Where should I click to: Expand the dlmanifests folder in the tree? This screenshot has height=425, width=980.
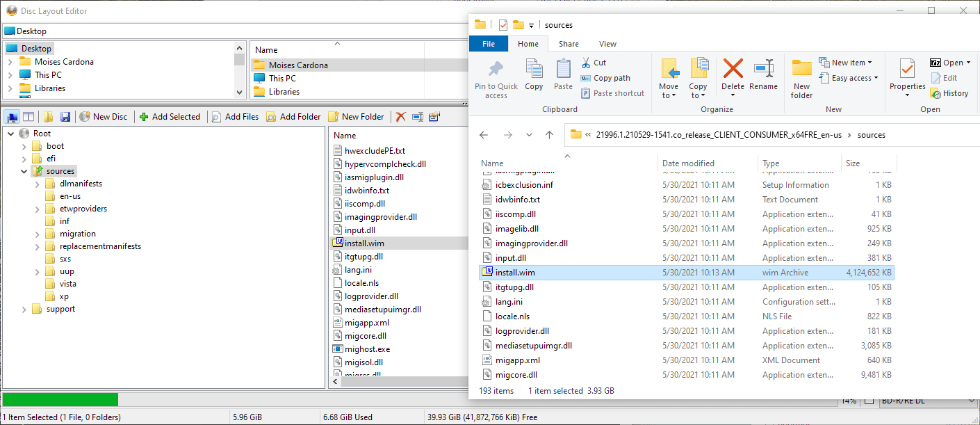tap(38, 184)
